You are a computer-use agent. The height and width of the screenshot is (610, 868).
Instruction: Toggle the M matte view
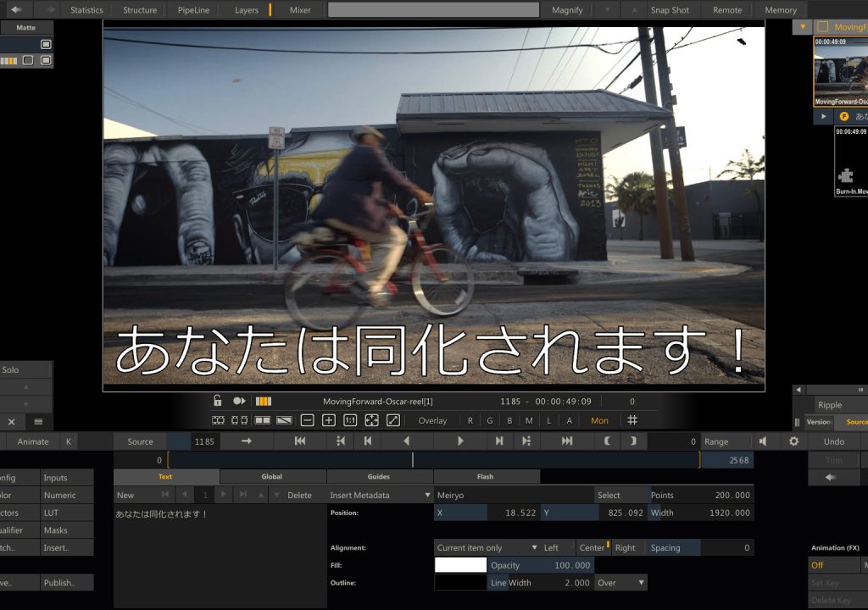pos(529,421)
